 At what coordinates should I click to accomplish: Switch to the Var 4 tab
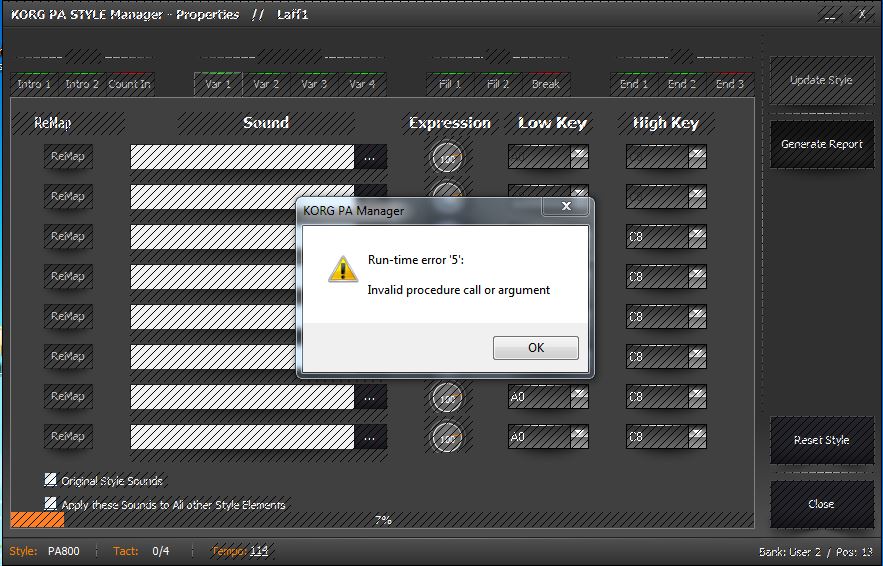[x=362, y=84]
